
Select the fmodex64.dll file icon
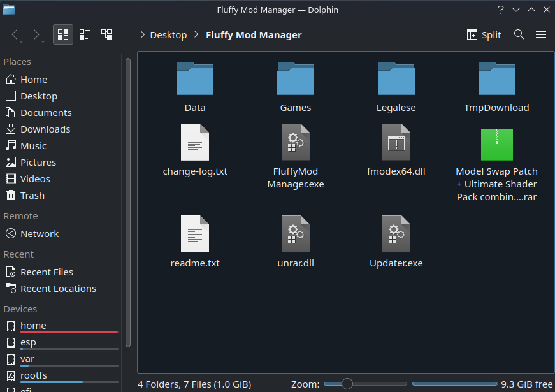click(x=396, y=142)
